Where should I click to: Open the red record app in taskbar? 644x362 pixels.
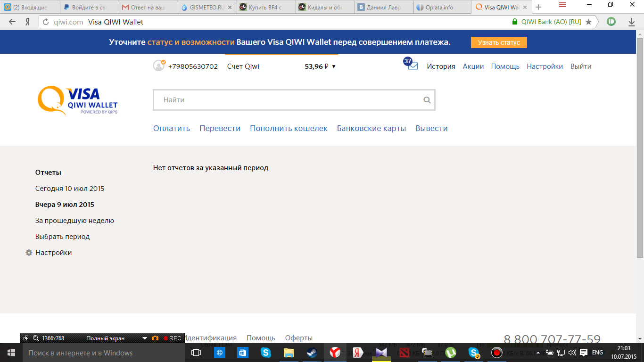[x=497, y=353]
